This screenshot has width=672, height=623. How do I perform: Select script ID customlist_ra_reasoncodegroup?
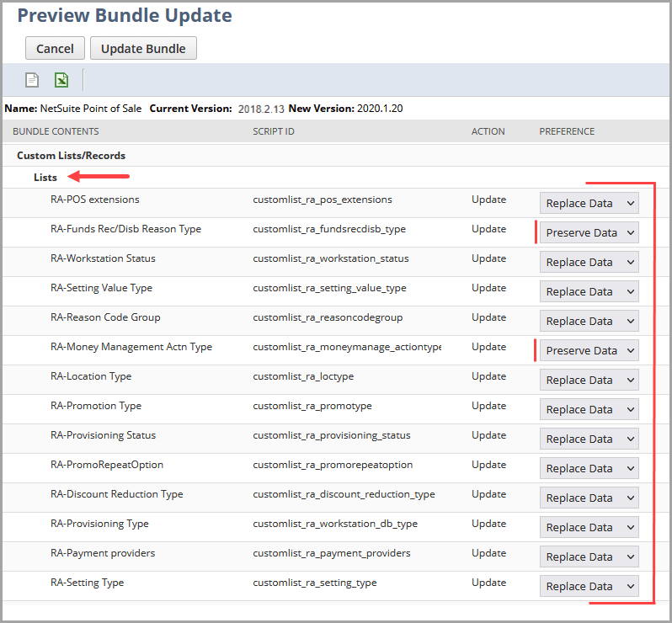click(x=328, y=318)
